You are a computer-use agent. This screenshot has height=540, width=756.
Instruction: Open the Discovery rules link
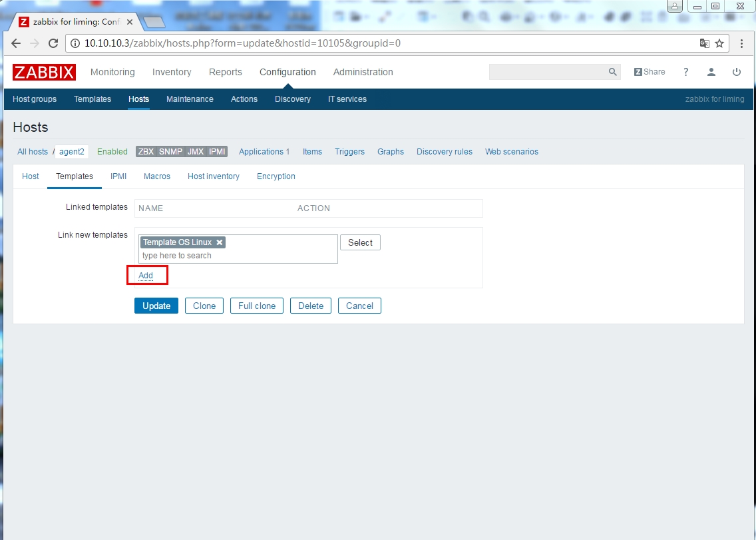[x=445, y=152]
